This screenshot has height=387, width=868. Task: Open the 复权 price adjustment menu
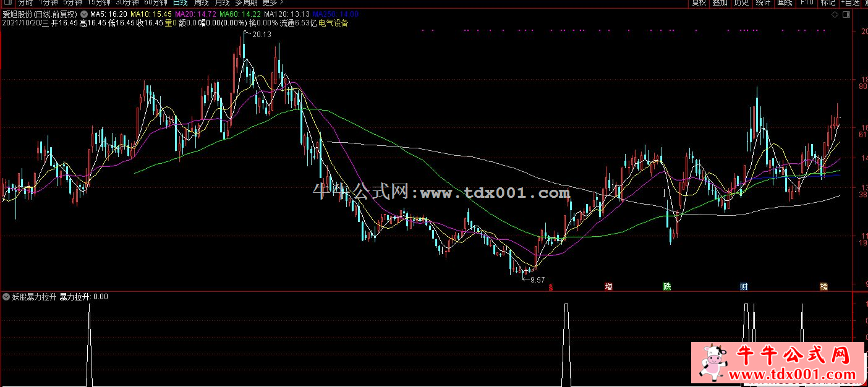(699, 2)
